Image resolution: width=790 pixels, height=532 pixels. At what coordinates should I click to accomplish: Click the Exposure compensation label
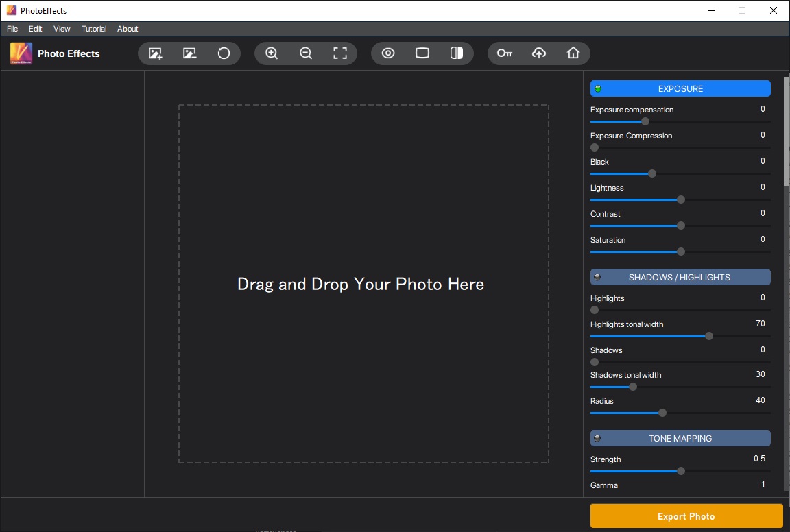(632, 110)
